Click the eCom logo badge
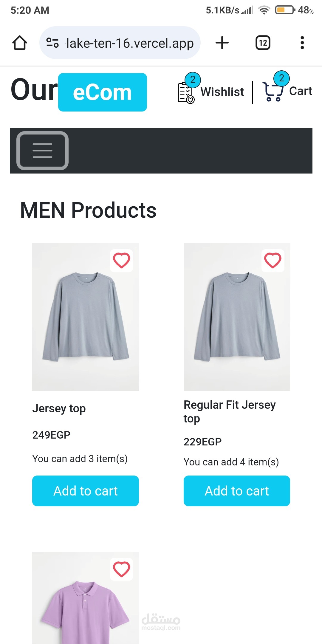Image resolution: width=322 pixels, height=644 pixels. [102, 92]
